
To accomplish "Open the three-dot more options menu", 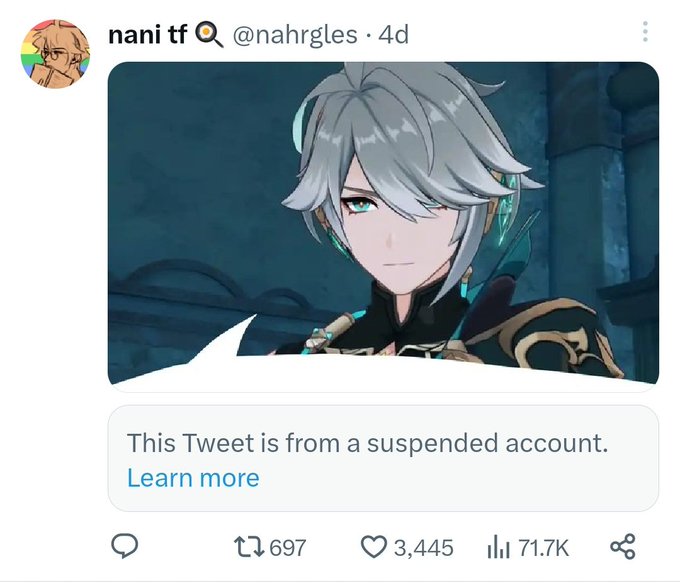I will [x=645, y=32].
